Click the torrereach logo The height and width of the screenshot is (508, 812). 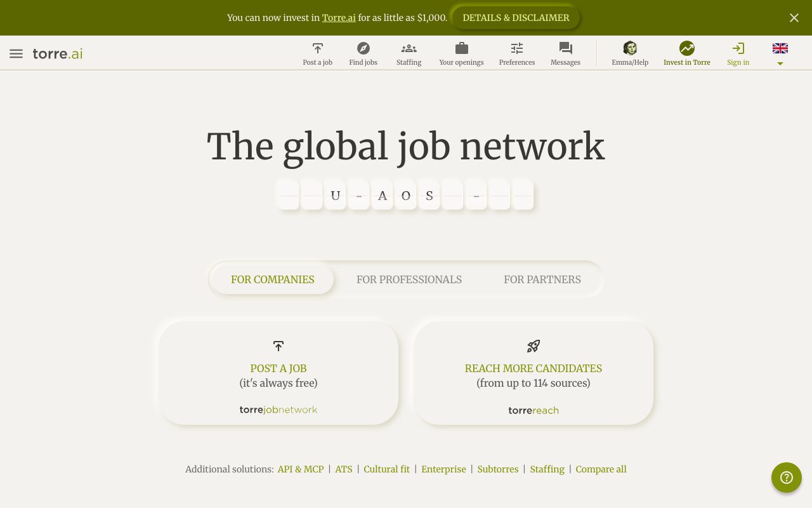pyautogui.click(x=534, y=410)
